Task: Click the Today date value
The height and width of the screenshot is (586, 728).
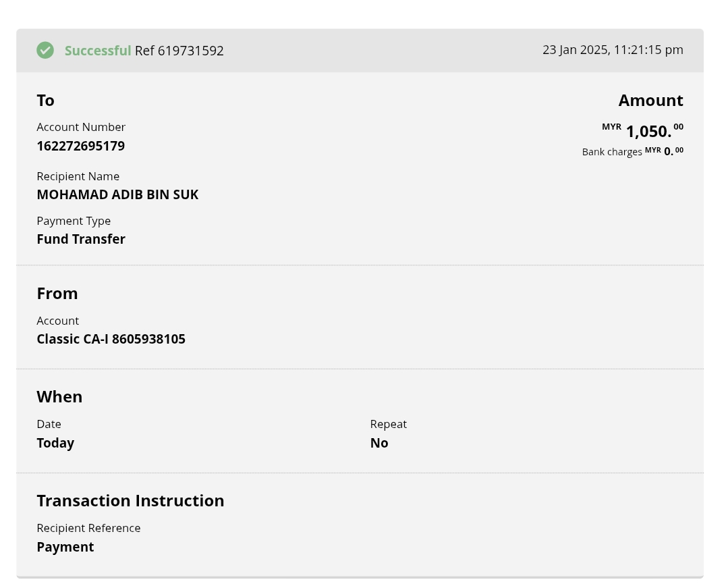Action: click(55, 443)
